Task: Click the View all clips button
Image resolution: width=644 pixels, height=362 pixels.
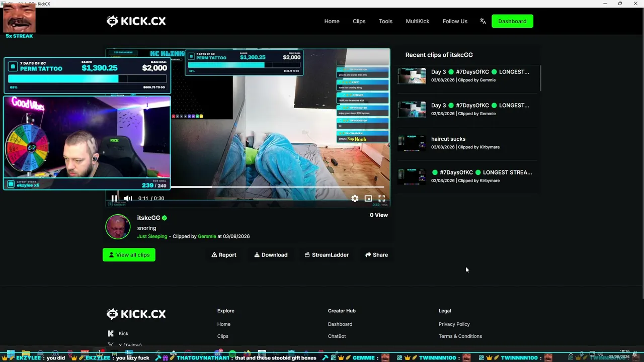Action: click(129, 255)
